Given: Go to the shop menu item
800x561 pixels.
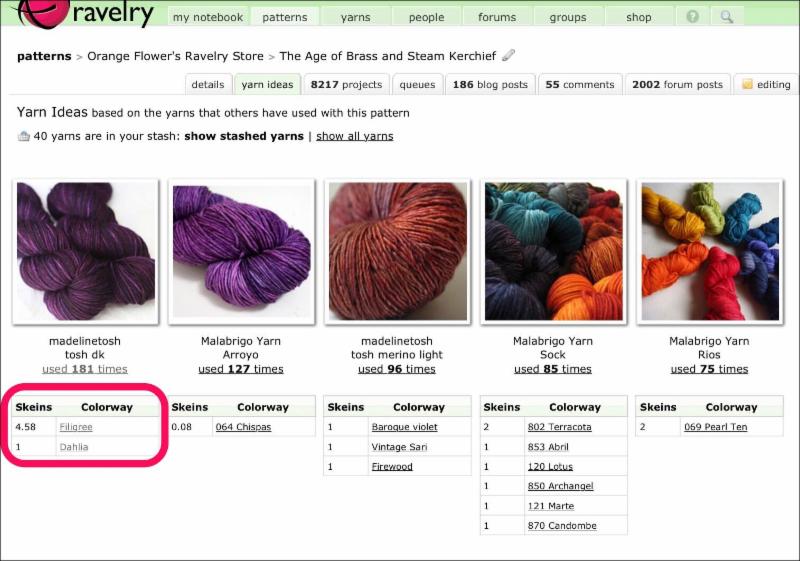Looking at the screenshot, I should pyautogui.click(x=638, y=17).
